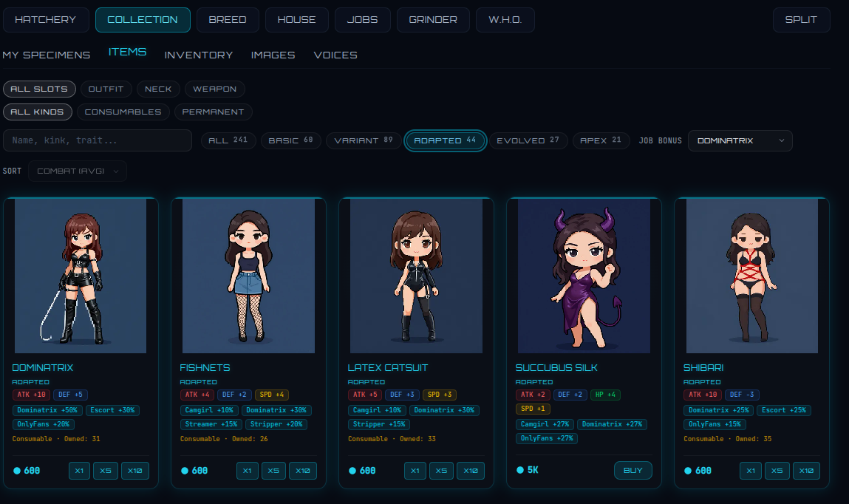Select the Adapted 44 tier filter

point(445,140)
